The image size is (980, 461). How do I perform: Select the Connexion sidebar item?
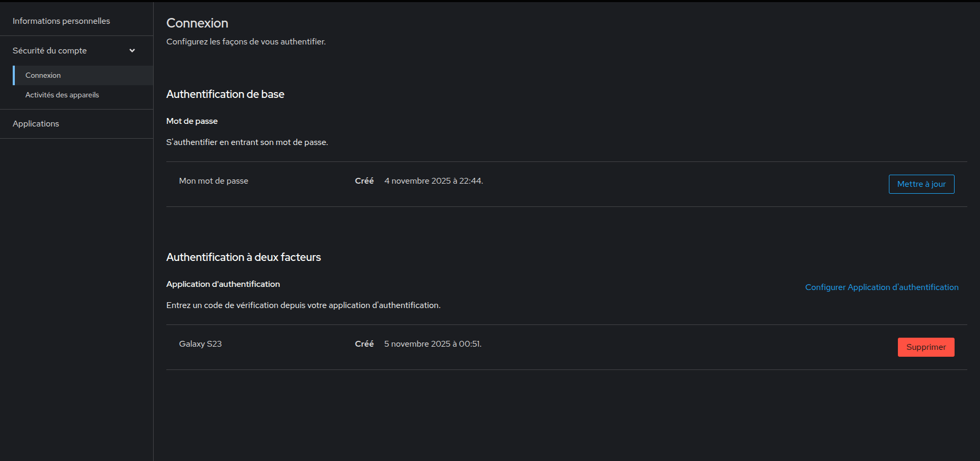(x=43, y=76)
